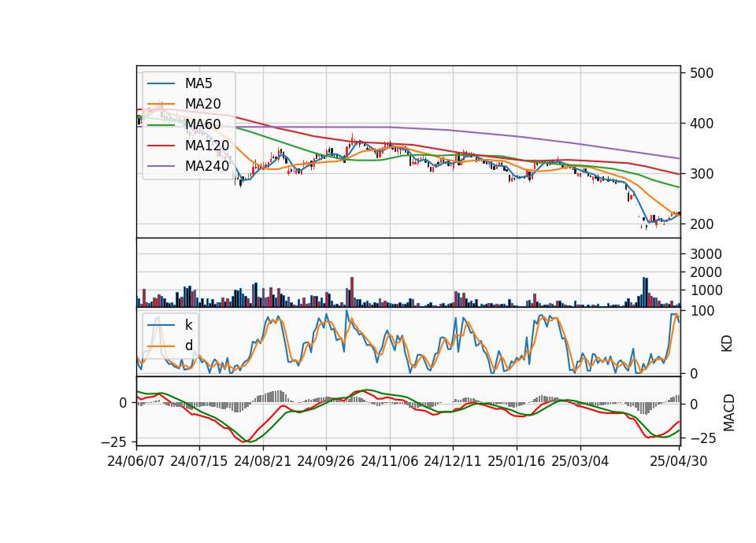Click the MA5 legend label
Screen dimensions: 756x543
(x=198, y=83)
